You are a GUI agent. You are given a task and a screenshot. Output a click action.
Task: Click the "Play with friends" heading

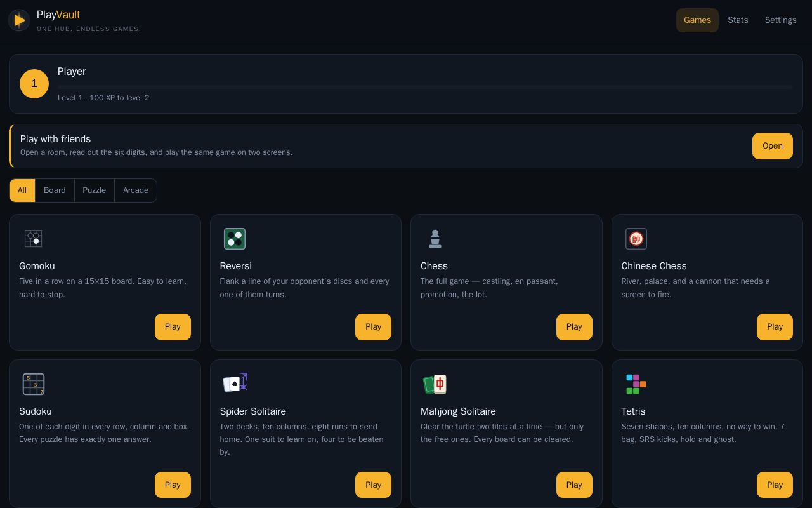pos(56,139)
